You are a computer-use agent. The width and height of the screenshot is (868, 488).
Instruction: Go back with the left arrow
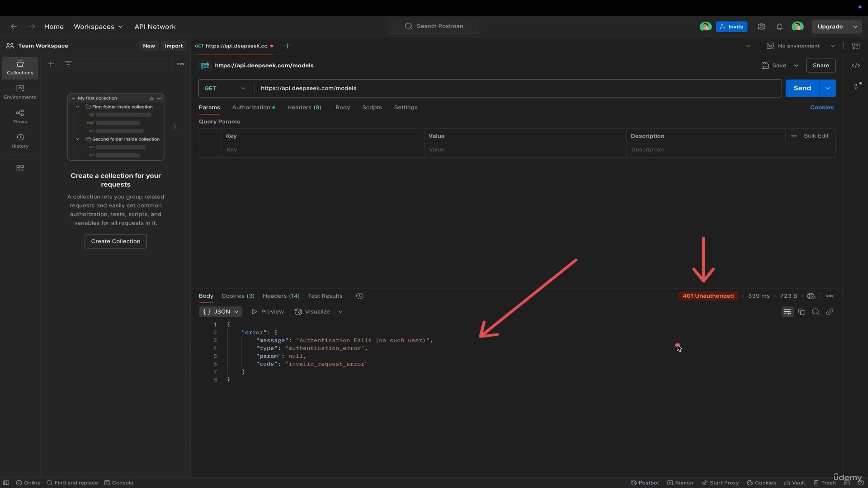tap(14, 27)
